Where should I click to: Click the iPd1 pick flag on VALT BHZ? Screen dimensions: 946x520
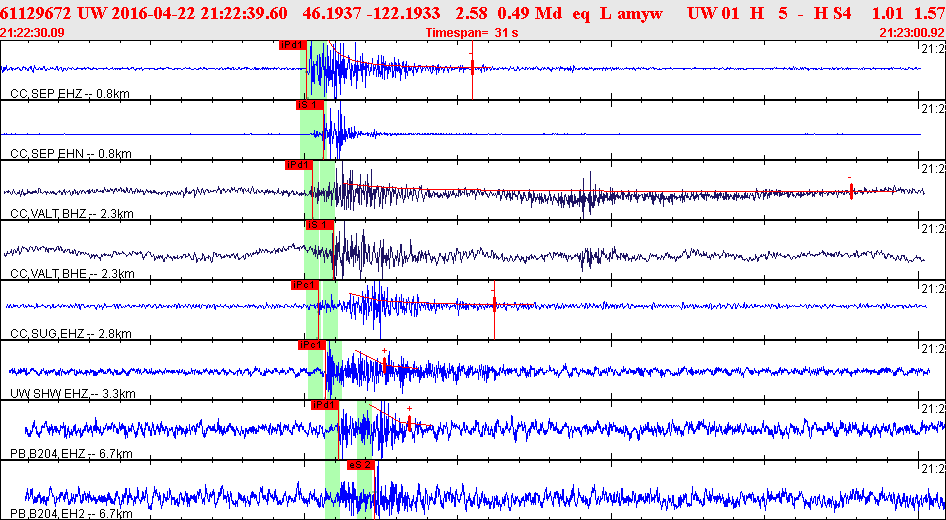299,165
